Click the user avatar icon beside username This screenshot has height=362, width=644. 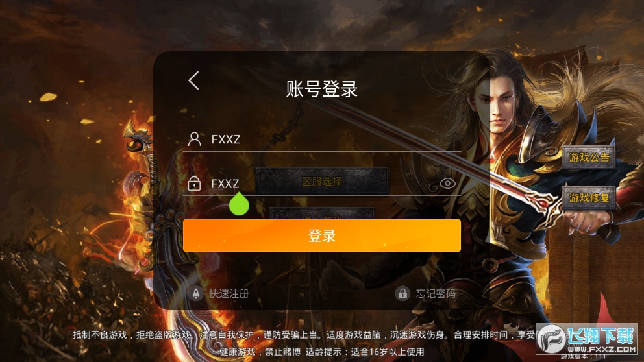(195, 139)
